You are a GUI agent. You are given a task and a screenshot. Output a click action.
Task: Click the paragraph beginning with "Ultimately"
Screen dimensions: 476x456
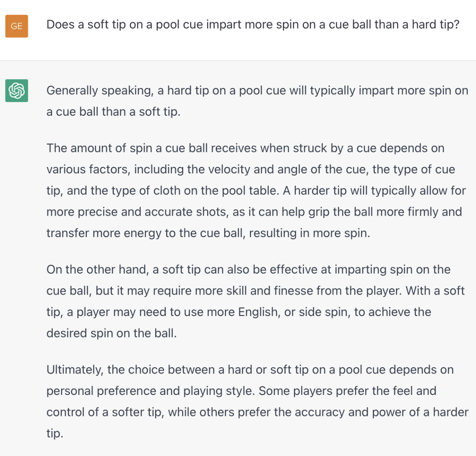click(257, 401)
